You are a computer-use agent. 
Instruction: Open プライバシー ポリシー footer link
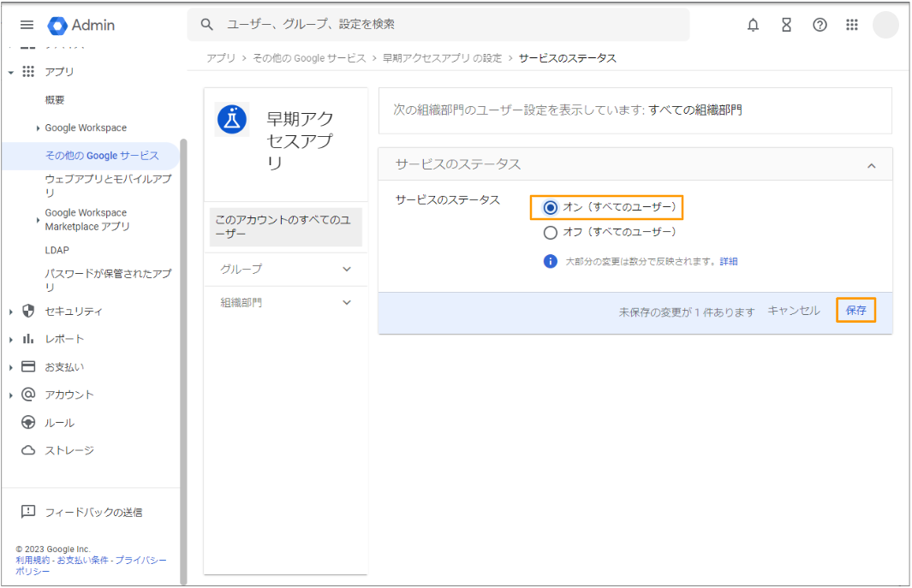coord(140,560)
